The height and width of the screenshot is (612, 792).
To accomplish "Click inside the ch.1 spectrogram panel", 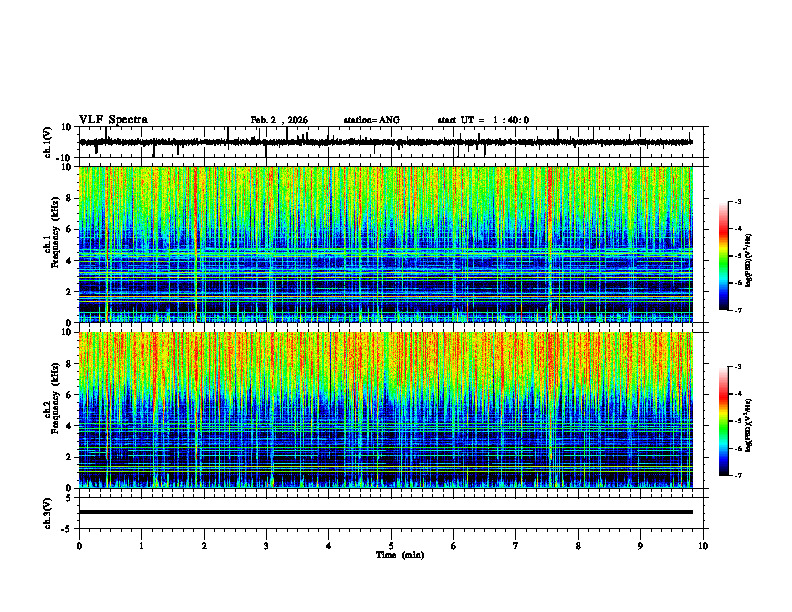I will click(x=386, y=244).
